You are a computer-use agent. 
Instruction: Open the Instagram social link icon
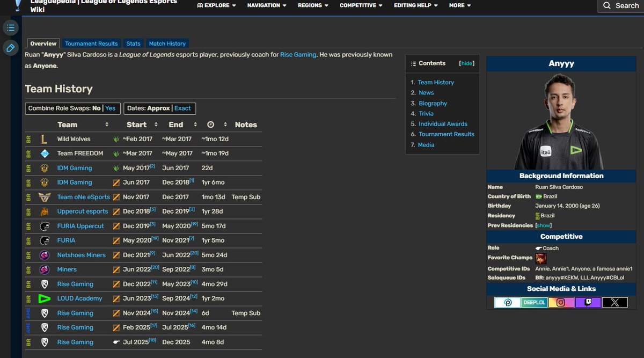(561, 303)
